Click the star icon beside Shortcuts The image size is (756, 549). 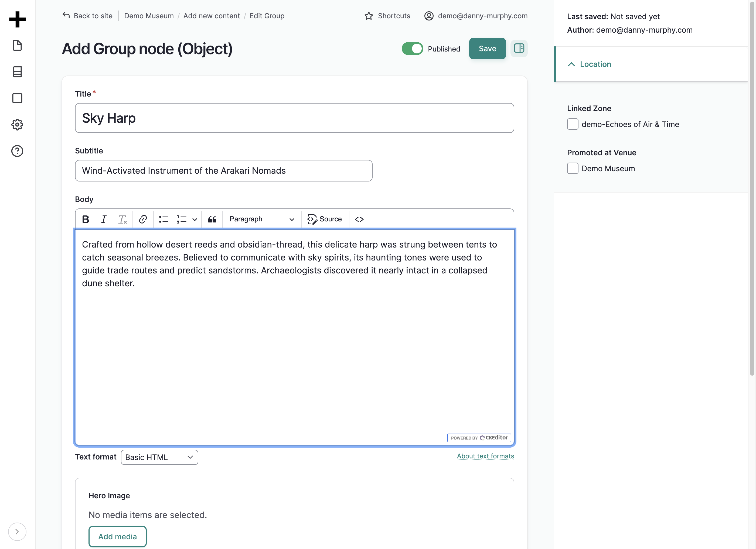[369, 16]
